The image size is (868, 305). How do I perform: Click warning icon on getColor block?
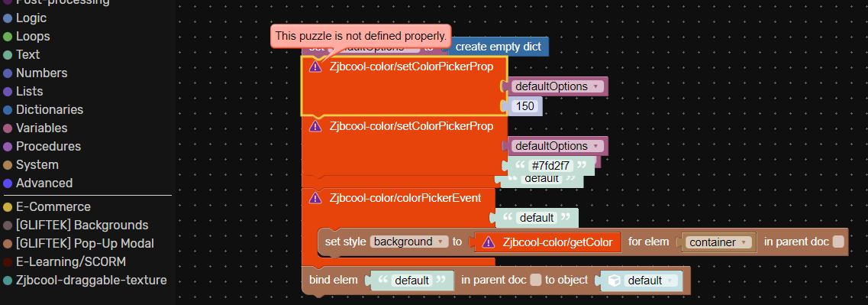(x=489, y=242)
